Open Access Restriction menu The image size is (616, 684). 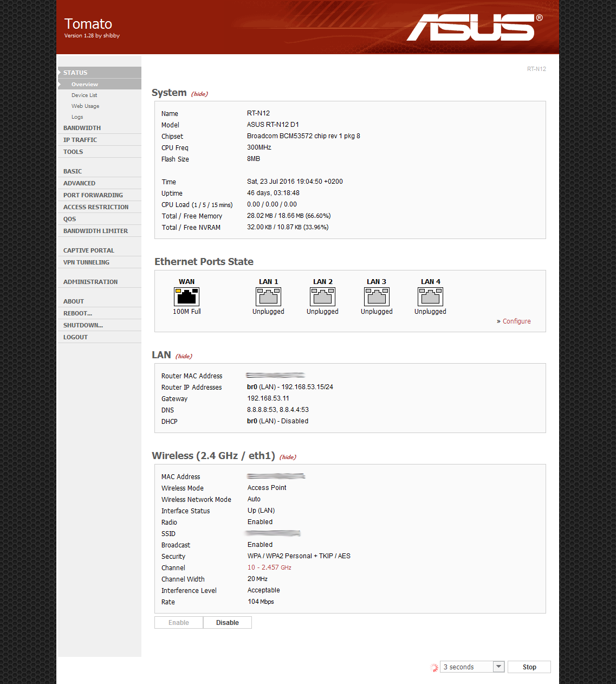[100, 207]
